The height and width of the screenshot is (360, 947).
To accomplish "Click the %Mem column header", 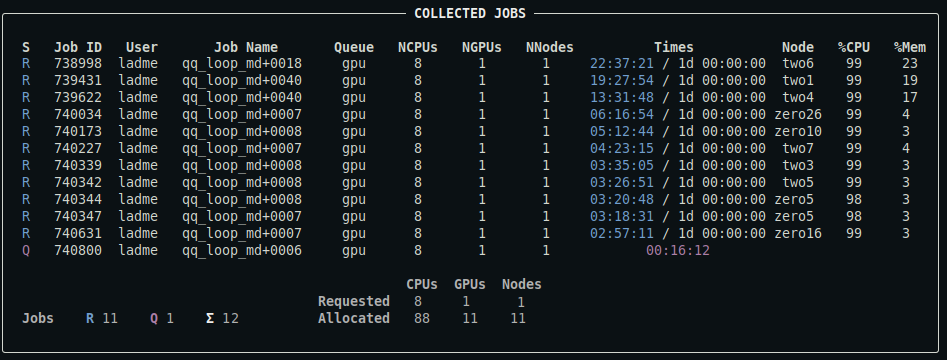I will [x=910, y=47].
